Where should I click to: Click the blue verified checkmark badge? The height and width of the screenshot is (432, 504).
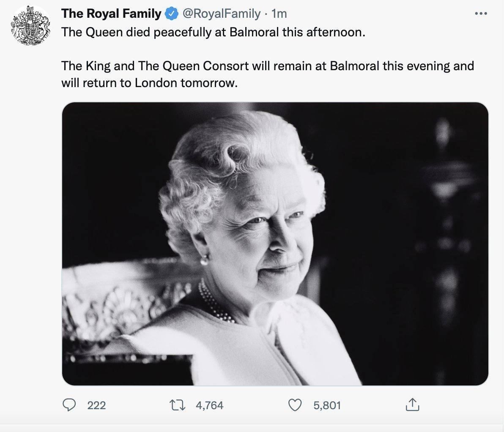(x=170, y=14)
